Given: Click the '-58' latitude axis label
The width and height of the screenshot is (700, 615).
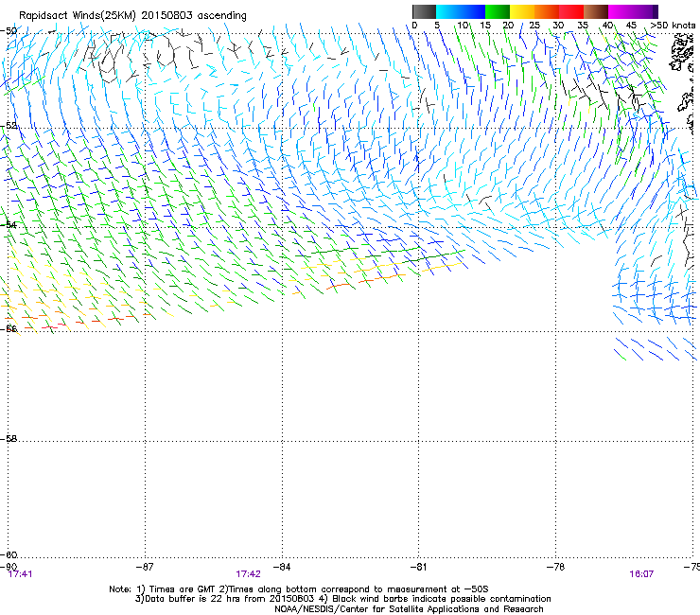Looking at the screenshot, I should coord(9,439).
